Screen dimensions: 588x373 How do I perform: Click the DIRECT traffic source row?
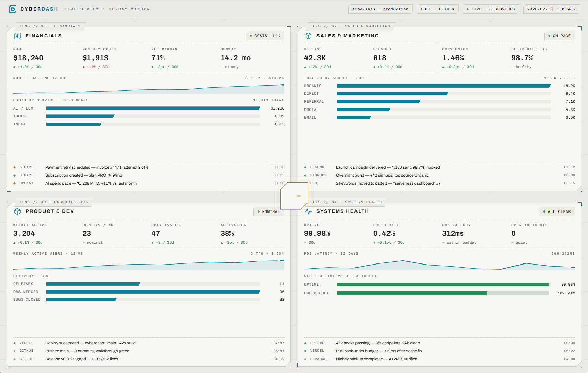tap(439, 94)
